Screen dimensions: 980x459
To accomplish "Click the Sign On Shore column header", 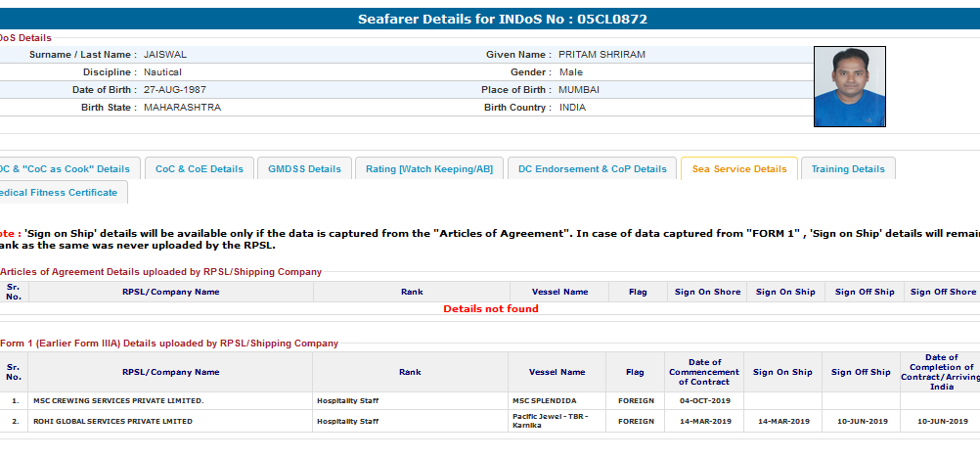I will 707,292.
